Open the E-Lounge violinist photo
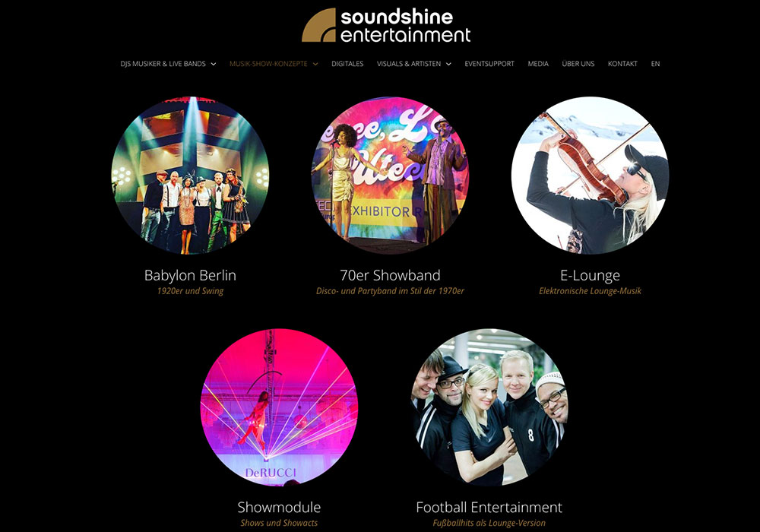Image resolution: width=760 pixels, height=532 pixels. coord(590,176)
